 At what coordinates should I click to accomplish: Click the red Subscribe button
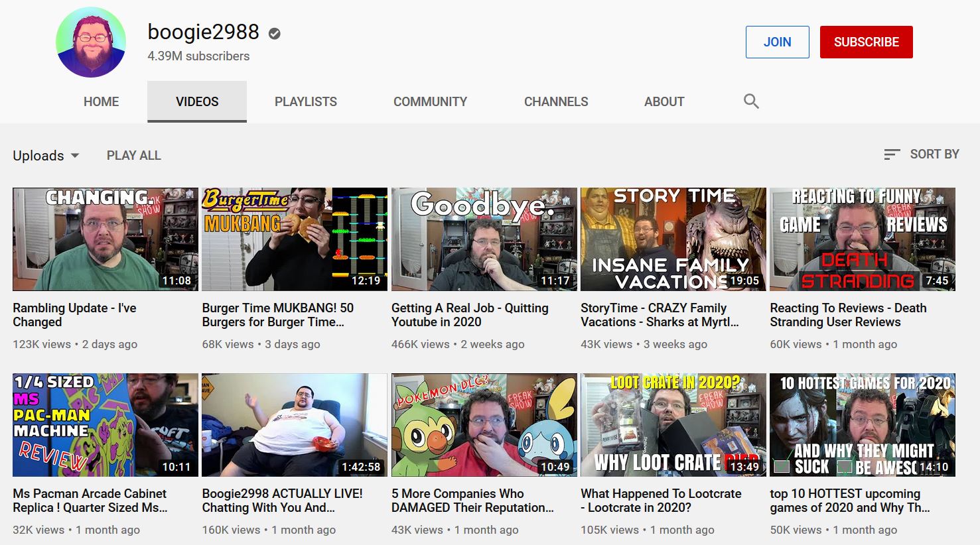[867, 42]
